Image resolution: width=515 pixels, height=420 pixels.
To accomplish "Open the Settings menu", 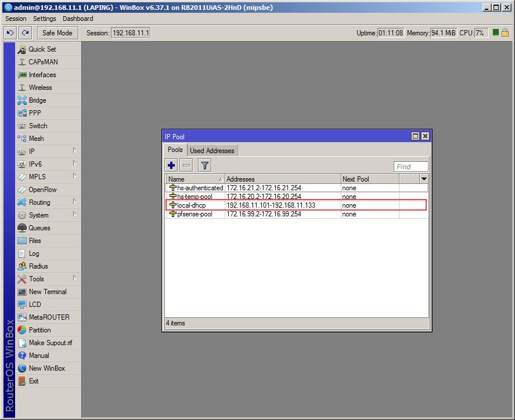I will click(44, 19).
